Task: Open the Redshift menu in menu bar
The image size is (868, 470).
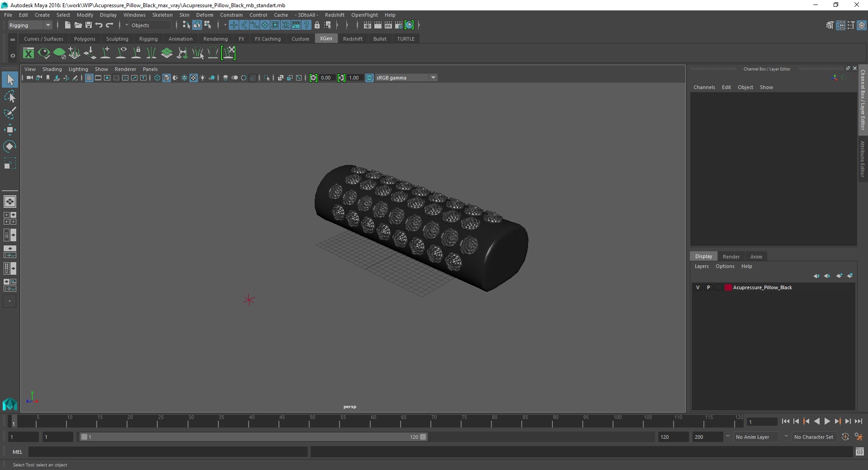Action: [335, 15]
